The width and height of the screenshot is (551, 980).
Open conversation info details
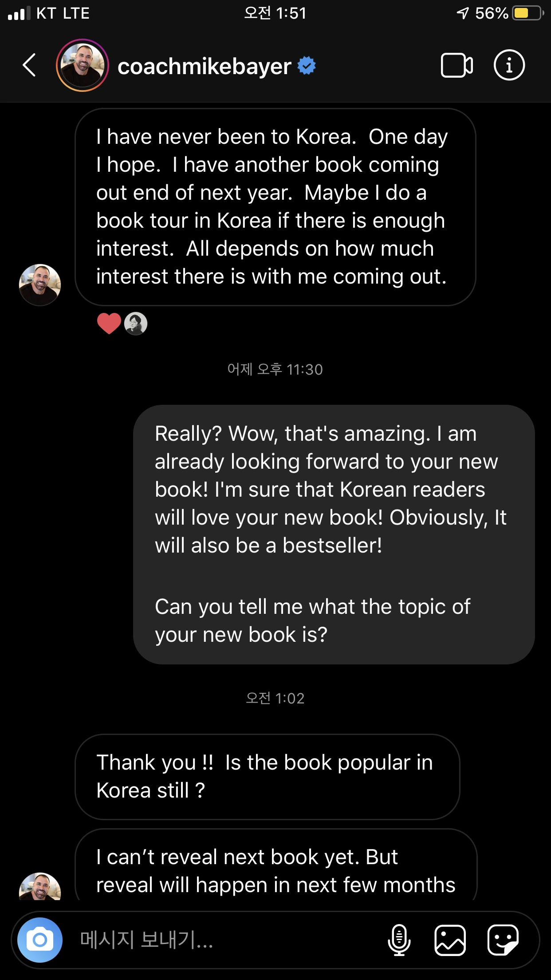509,65
